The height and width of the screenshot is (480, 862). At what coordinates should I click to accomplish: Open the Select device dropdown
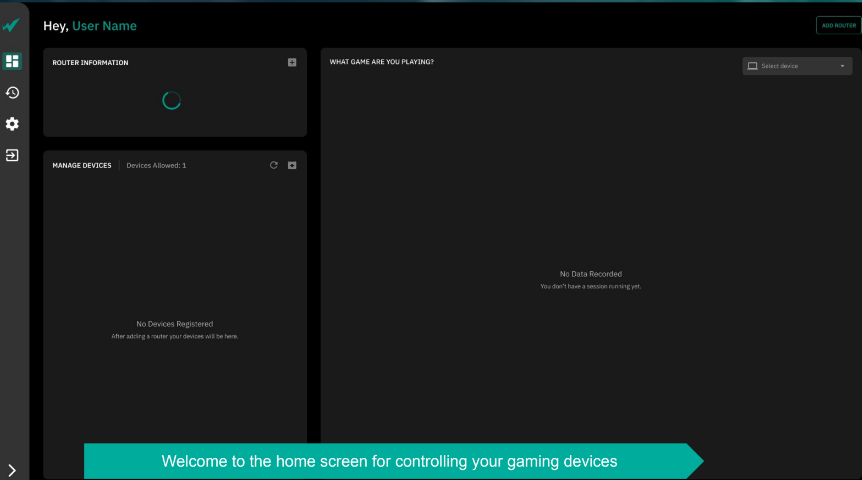(796, 66)
